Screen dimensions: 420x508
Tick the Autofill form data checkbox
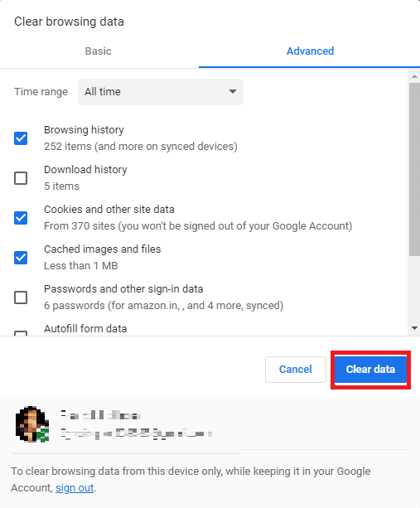tap(21, 333)
